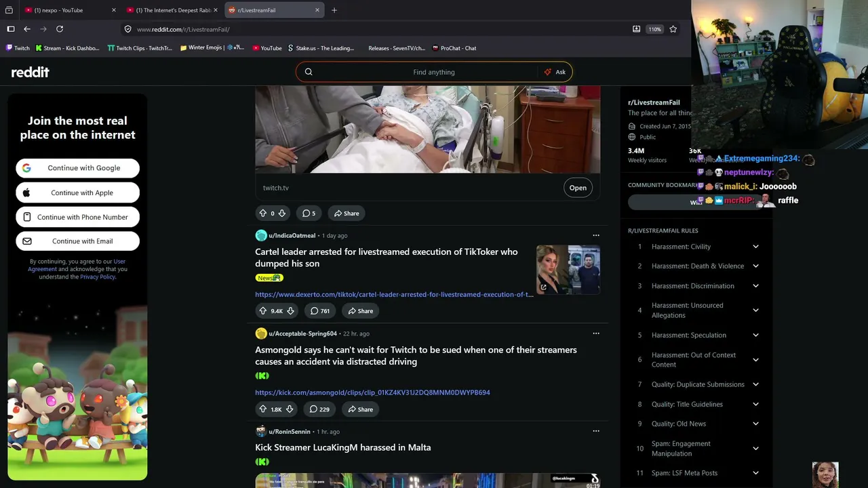Toggle the browser sidebar panel icon
This screenshot has height=488, width=868.
11,29
